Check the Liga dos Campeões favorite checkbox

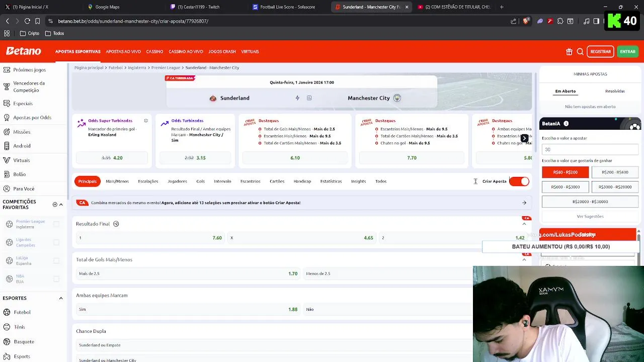point(56,242)
